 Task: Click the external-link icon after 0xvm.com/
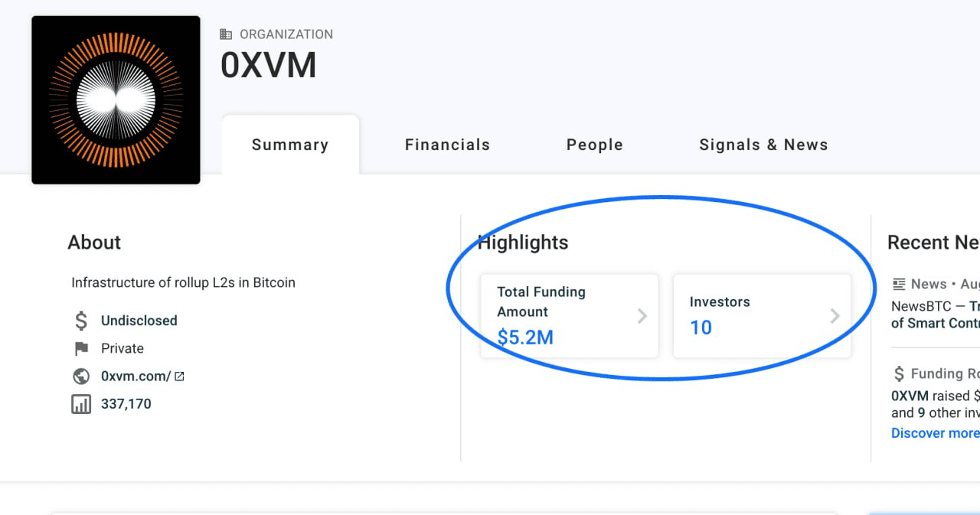tap(179, 376)
